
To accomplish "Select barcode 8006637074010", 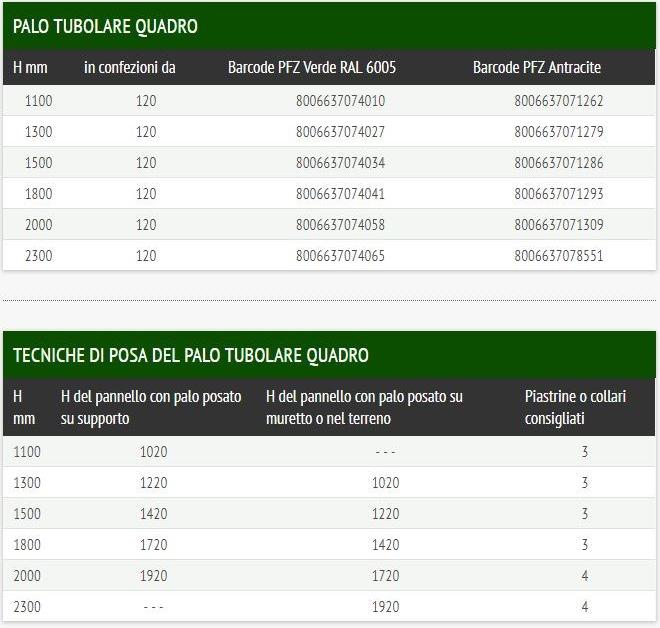I will coord(340,101).
